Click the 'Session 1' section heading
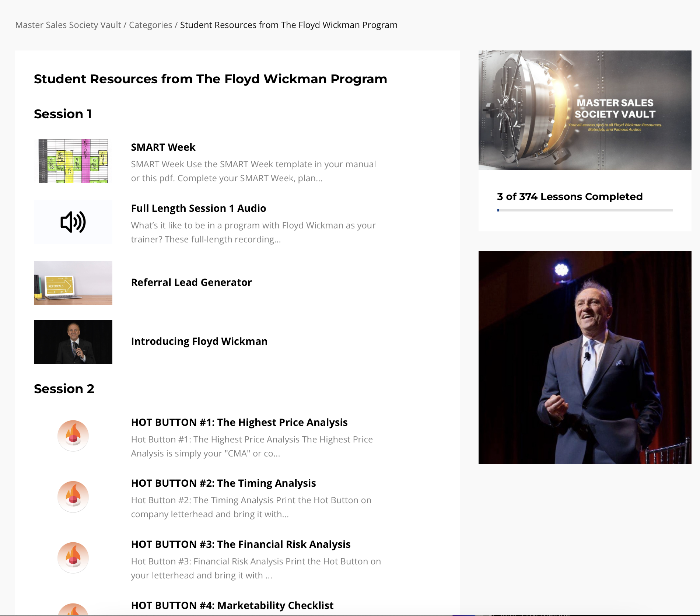This screenshot has width=700, height=616. [x=63, y=114]
